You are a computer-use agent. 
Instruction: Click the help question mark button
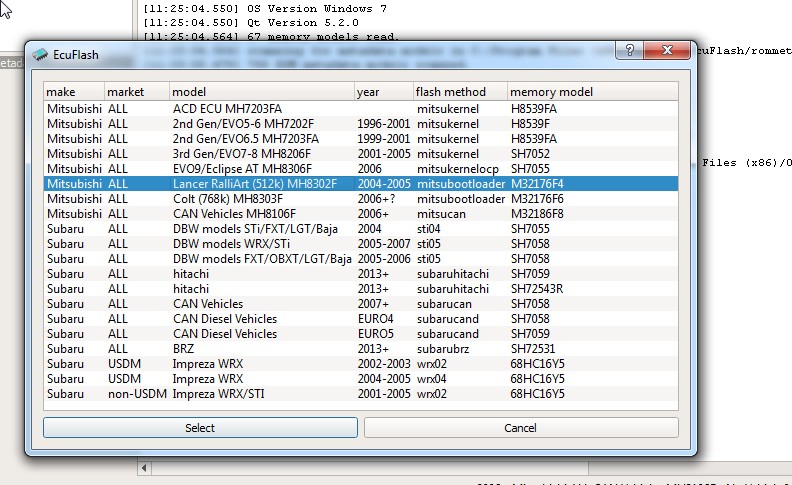628,51
